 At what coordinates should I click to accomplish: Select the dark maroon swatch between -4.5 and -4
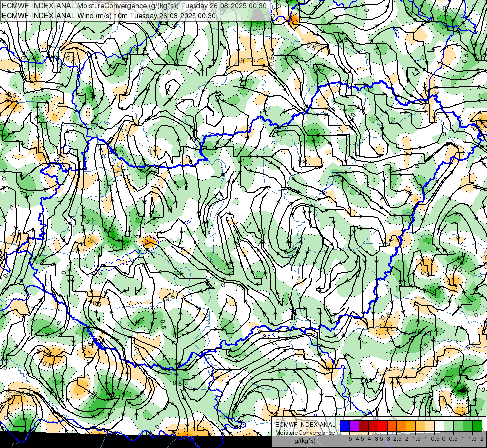364,426
